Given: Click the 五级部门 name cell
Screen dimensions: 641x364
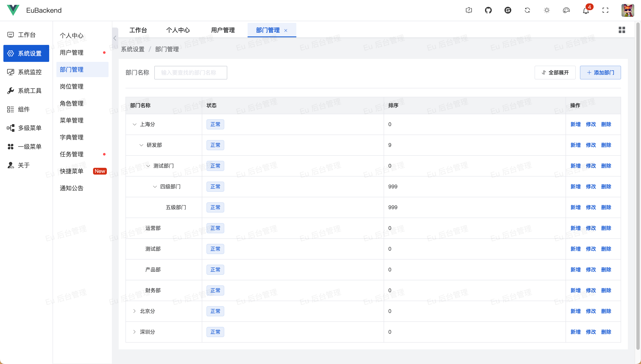Looking at the screenshot, I should pyautogui.click(x=164, y=207).
